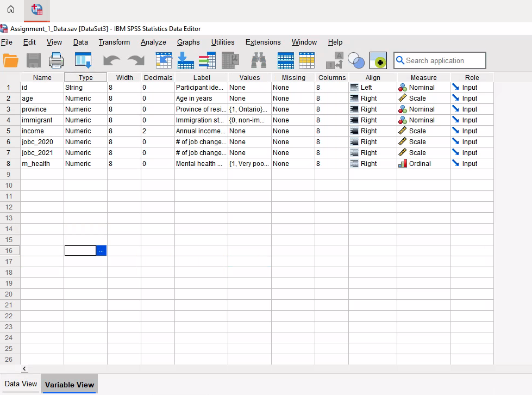Open the Align dropdown for the age variable
Image resolution: width=532 pixels, height=395 pixels.
click(373, 98)
